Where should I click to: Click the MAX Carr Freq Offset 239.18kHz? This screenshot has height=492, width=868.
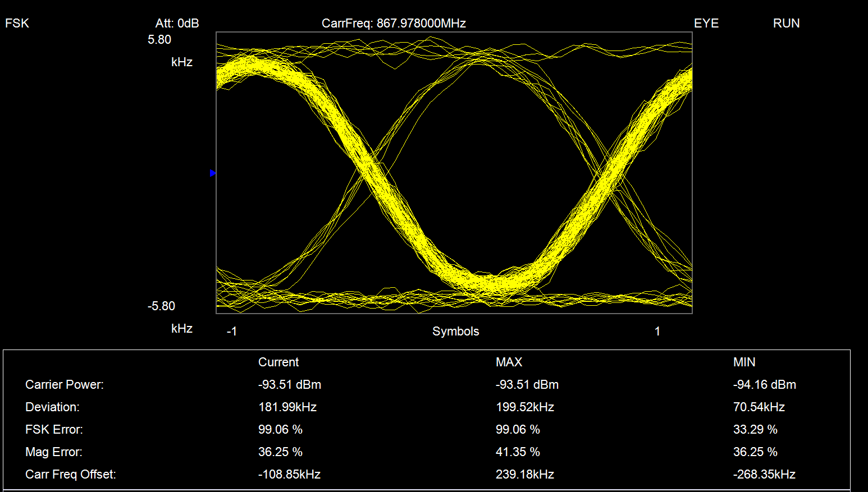pyautogui.click(x=524, y=475)
